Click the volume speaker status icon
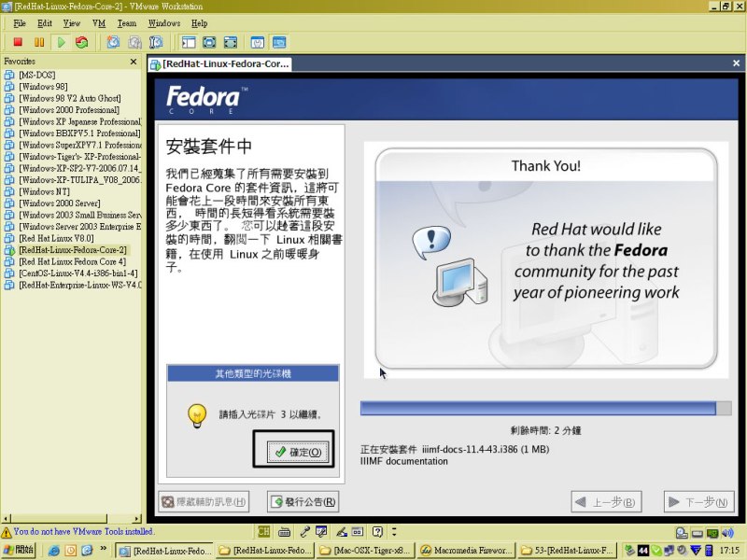This screenshot has height=560, width=747. 728,533
